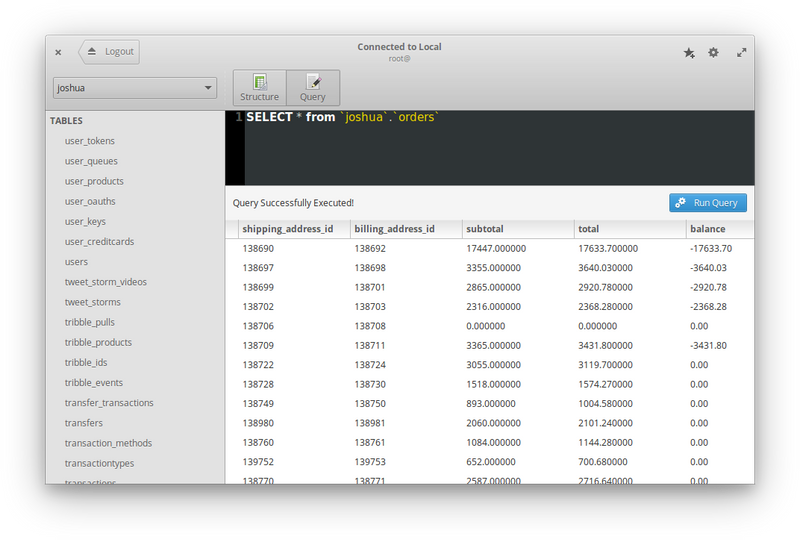The width and height of the screenshot is (800, 540).
Task: Select the user_creditcards table
Action: tap(99, 241)
